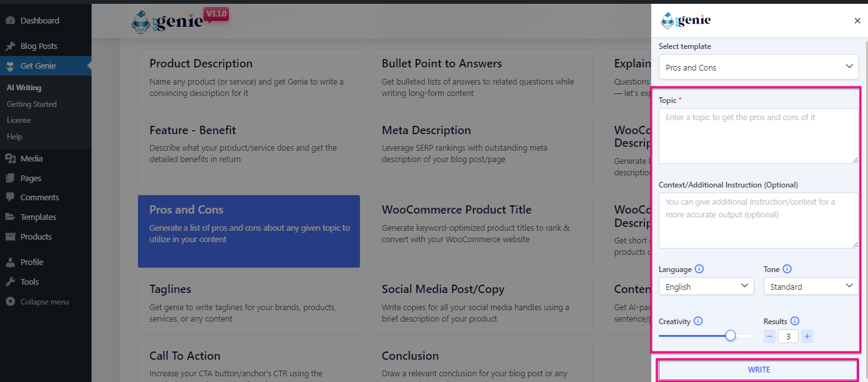868x382 pixels.
Task: Select the Bullet Point to Answers template
Action: [481, 79]
